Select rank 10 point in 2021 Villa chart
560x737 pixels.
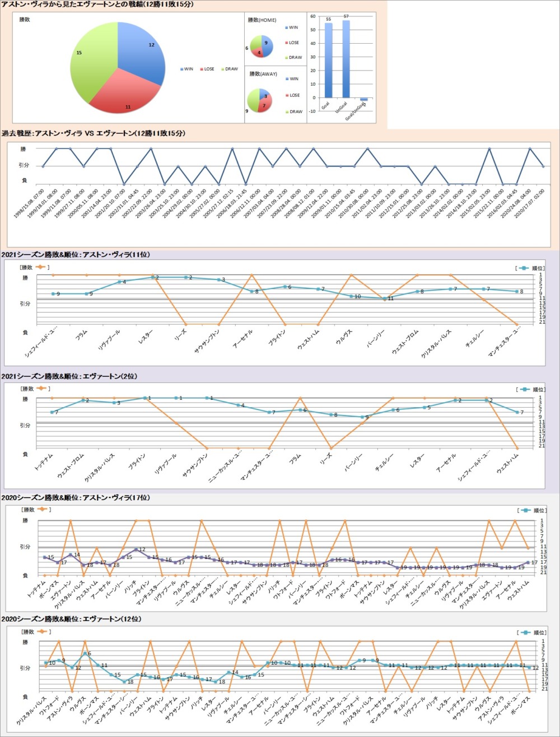(x=351, y=296)
